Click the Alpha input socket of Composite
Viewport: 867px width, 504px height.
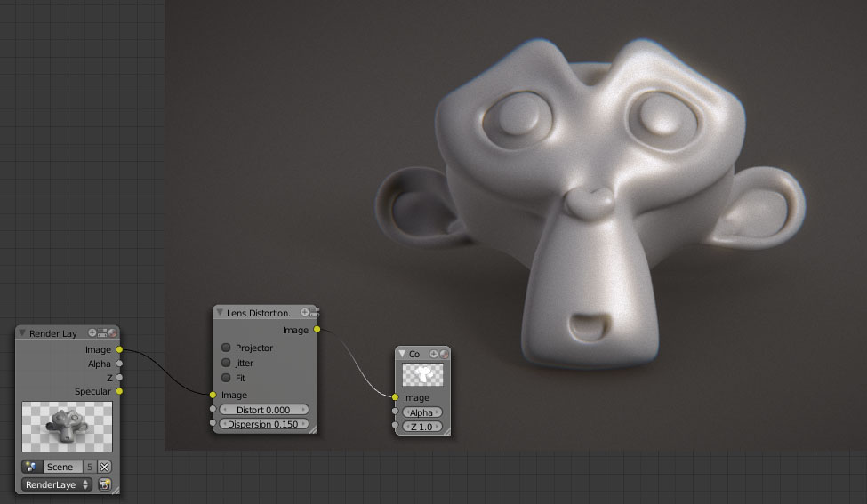[396, 412]
